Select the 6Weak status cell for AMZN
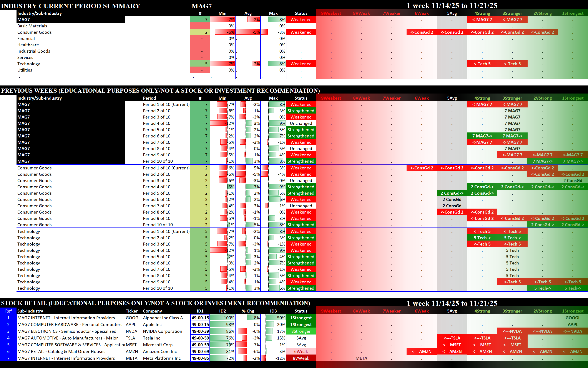This screenshot has width=588, height=368. coord(301,351)
